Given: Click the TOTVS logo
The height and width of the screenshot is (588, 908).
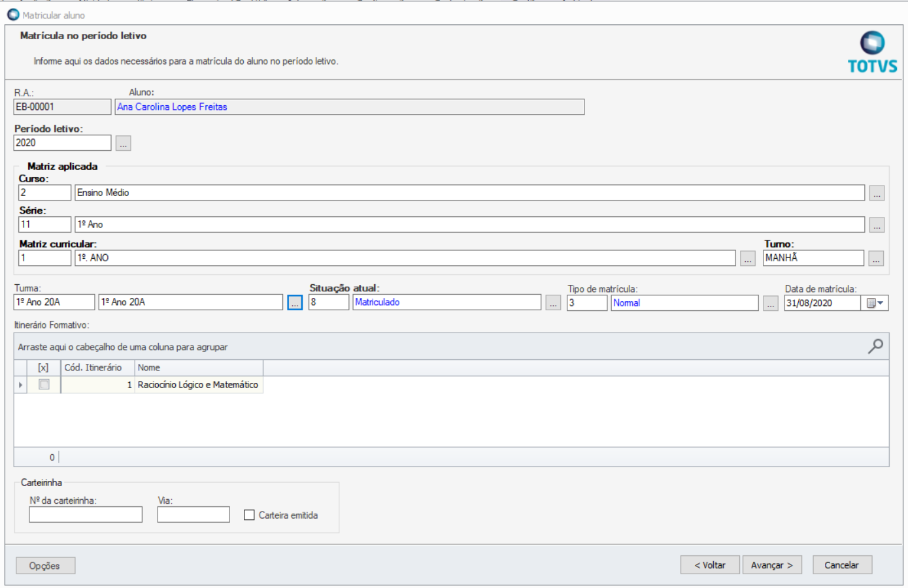Looking at the screenshot, I should point(872,52).
